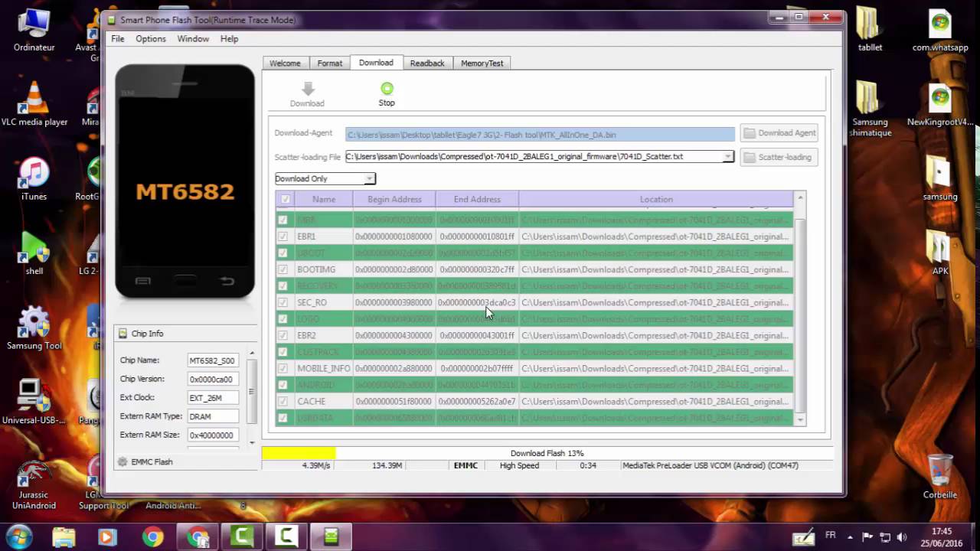Open the Help menu

(x=229, y=38)
